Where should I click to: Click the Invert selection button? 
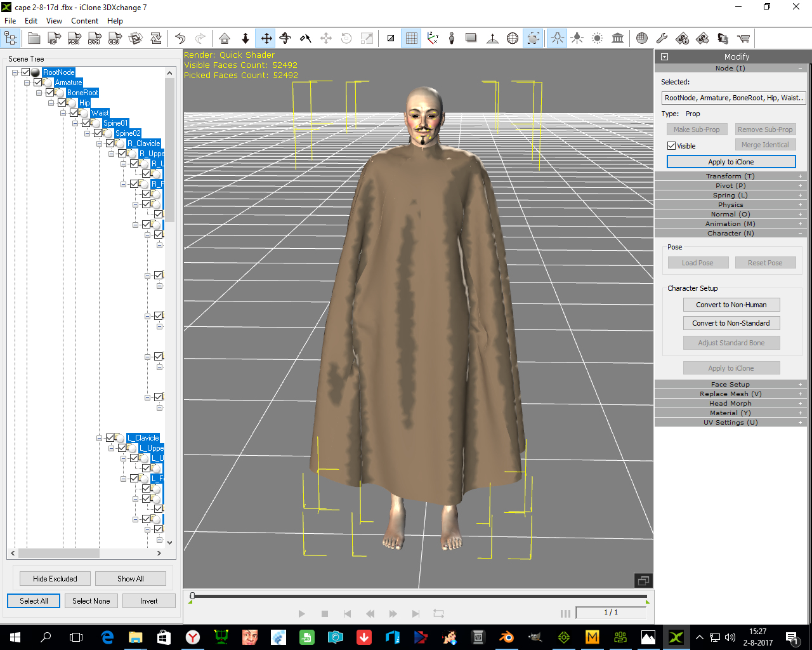click(149, 601)
